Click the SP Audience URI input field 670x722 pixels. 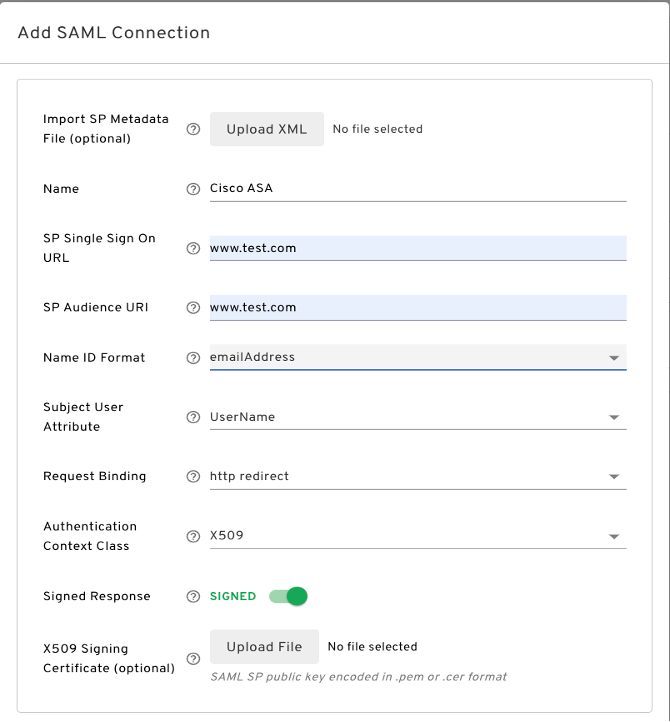pos(417,307)
